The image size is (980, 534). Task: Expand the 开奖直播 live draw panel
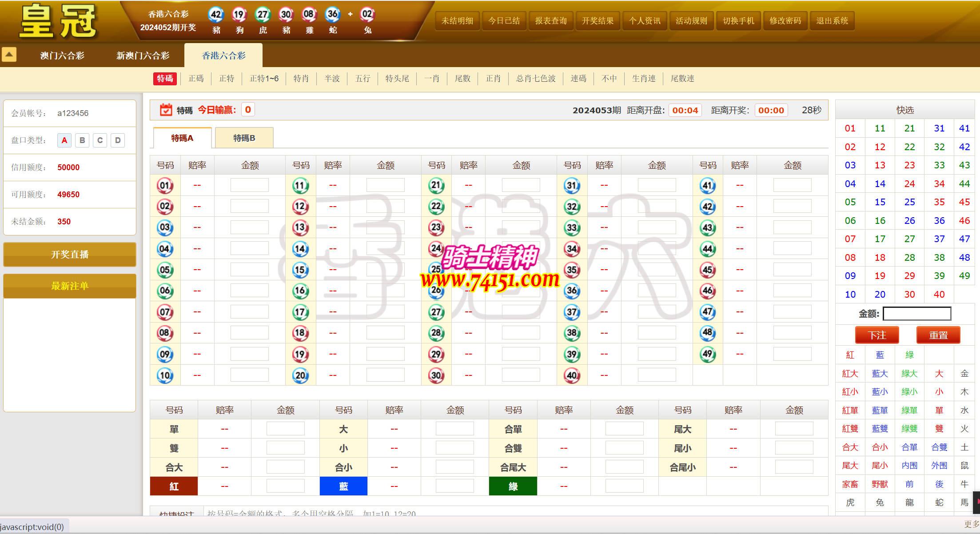70,255
